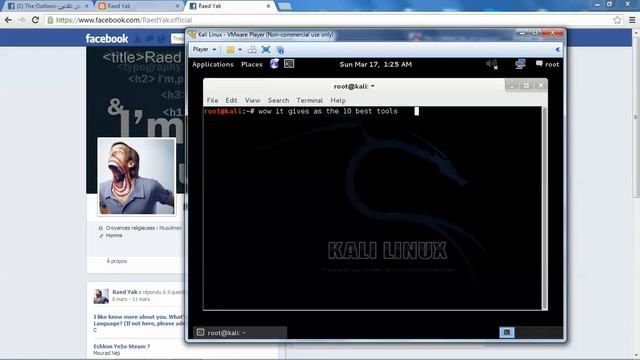Click network connection icon in Kali panel
The image size is (640, 360).
[x=520, y=64]
